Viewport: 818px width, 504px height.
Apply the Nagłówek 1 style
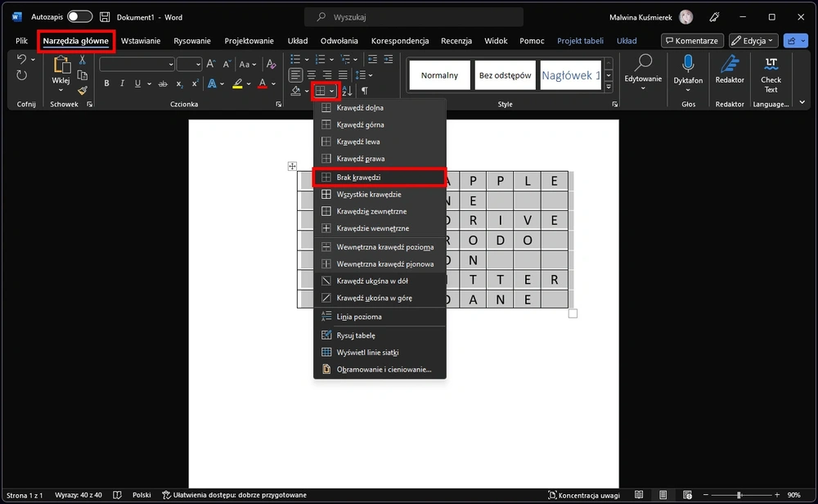click(x=571, y=75)
